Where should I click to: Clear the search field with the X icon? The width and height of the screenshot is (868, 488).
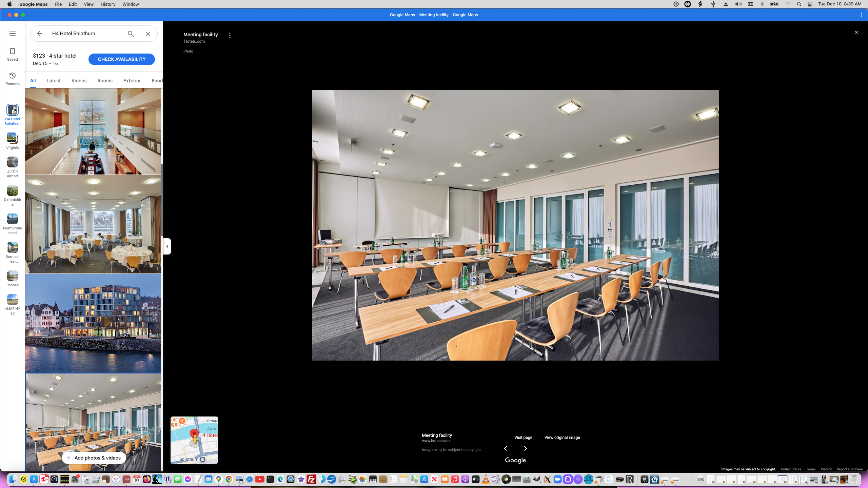tap(148, 34)
